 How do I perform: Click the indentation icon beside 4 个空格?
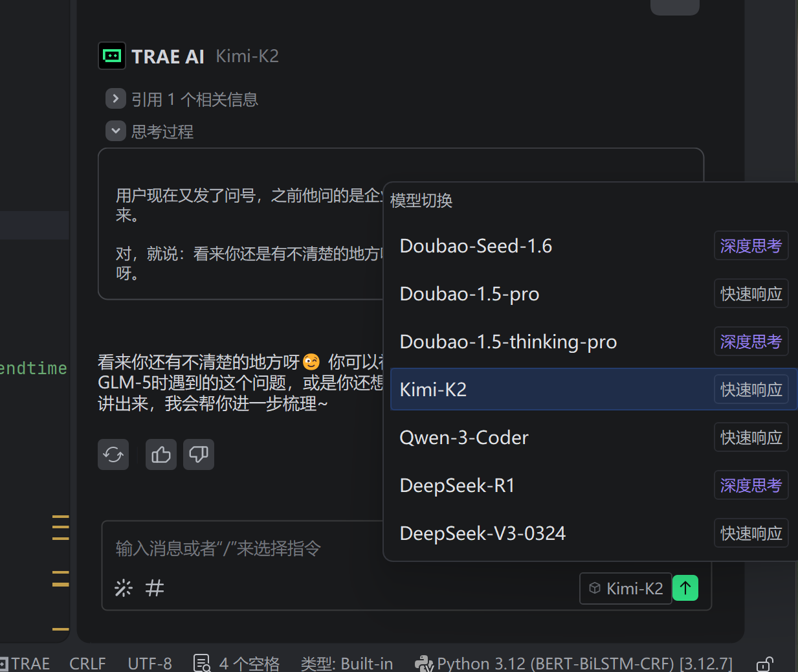click(x=202, y=663)
